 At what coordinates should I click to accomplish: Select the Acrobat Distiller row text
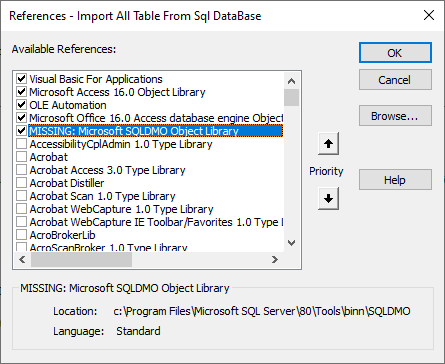click(67, 183)
